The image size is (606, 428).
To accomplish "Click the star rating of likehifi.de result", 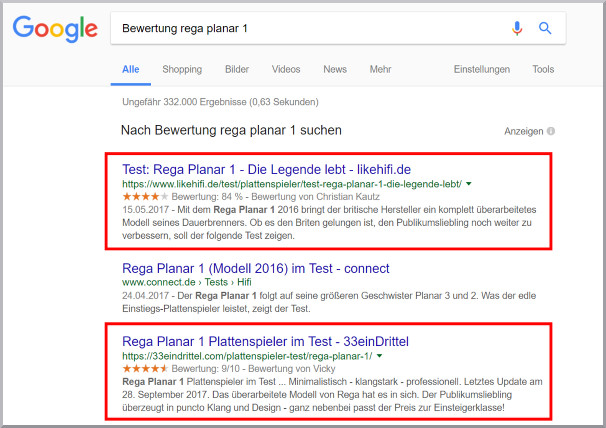I will [x=145, y=196].
